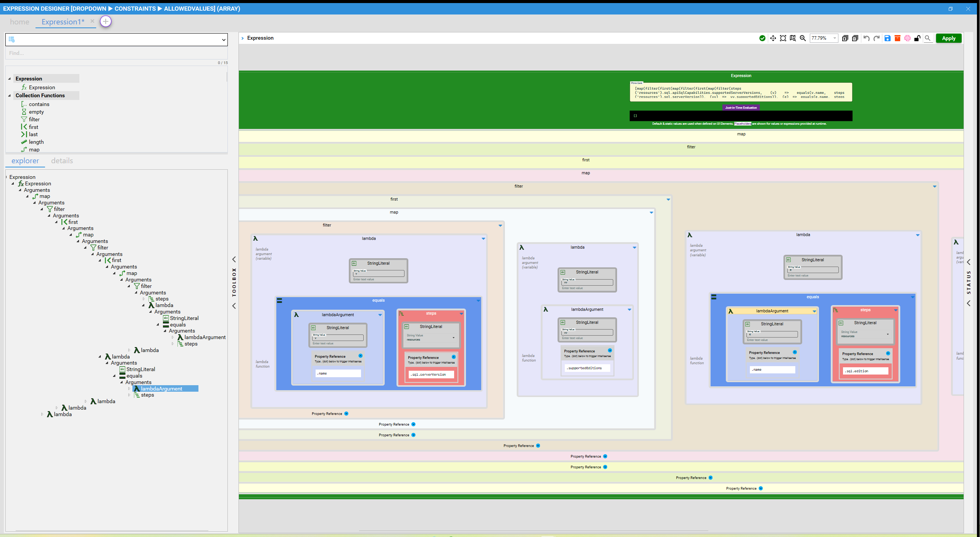Image resolution: width=980 pixels, height=537 pixels.
Task: Switch to the details tab
Action: coord(62,161)
